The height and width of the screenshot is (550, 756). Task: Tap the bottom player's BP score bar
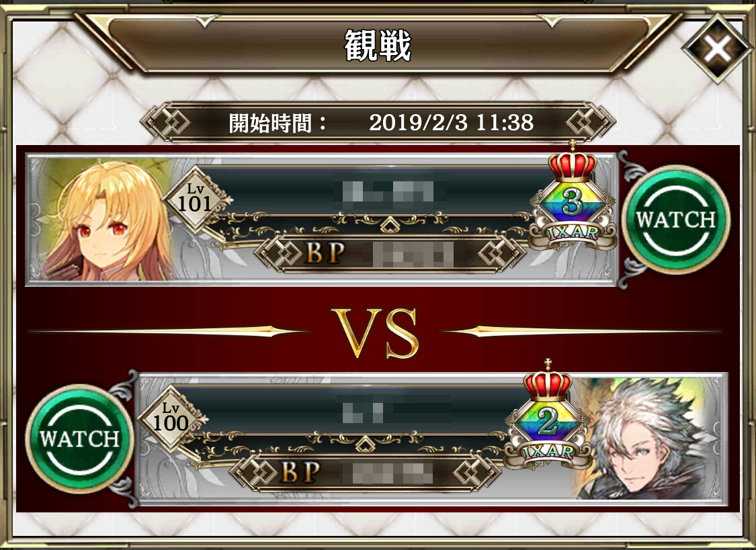[366, 473]
